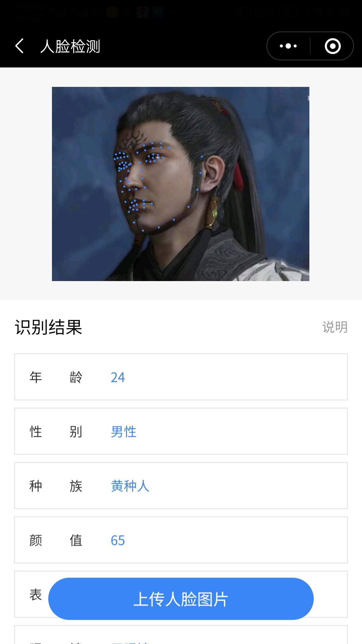Select the 种族 race result row
Image resolution: width=362 pixels, height=644 pixels.
click(x=181, y=486)
